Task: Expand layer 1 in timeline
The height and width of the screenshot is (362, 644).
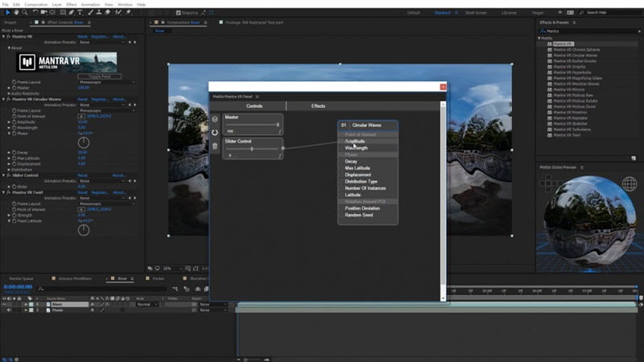Action: tap(26, 305)
